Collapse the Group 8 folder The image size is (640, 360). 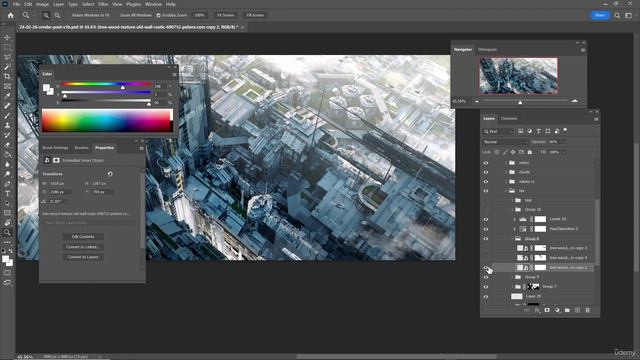[x=512, y=239]
